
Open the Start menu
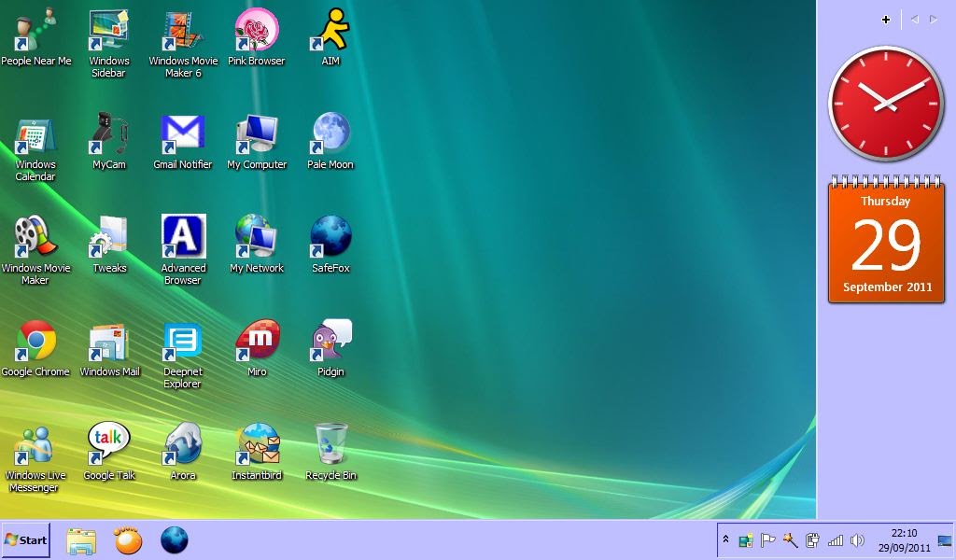pos(27,539)
